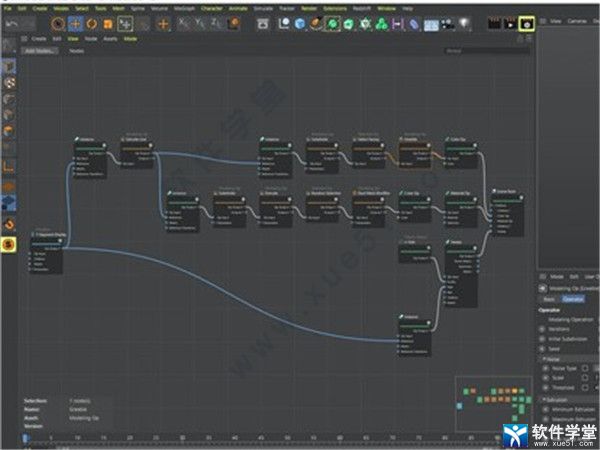Open the Window menu
This screenshot has width=600, height=450.
[386, 8]
